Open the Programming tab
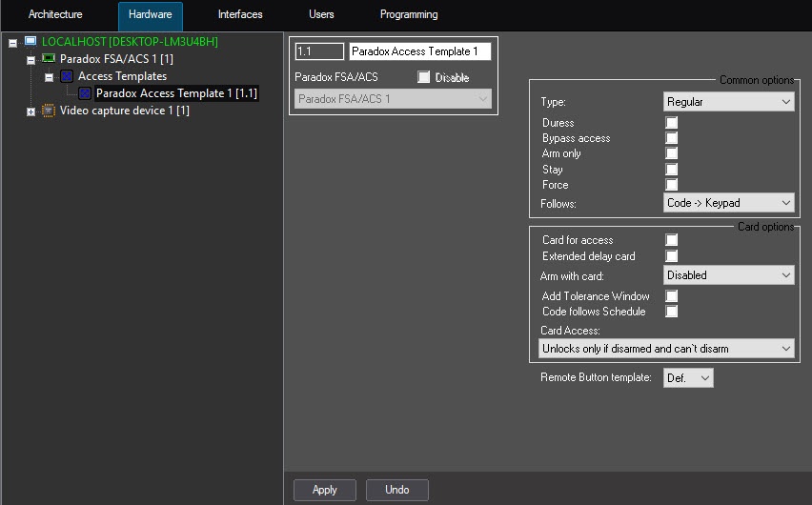Image resolution: width=812 pixels, height=505 pixels. coord(409,15)
